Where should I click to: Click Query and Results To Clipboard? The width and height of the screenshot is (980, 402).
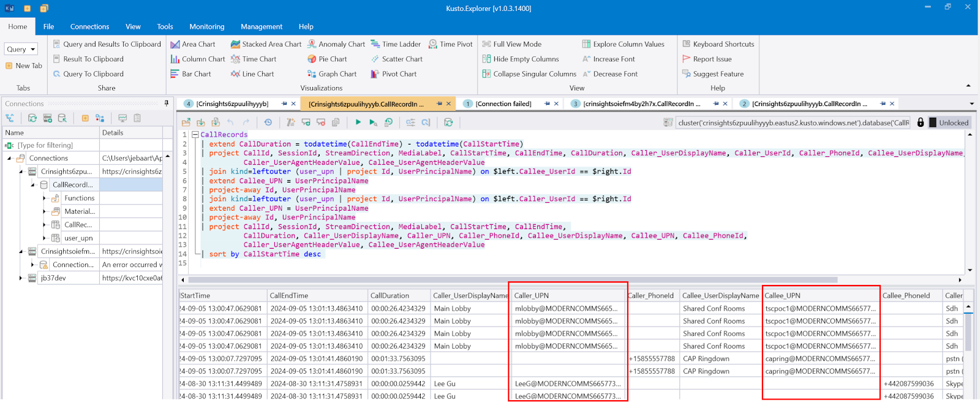pos(107,44)
